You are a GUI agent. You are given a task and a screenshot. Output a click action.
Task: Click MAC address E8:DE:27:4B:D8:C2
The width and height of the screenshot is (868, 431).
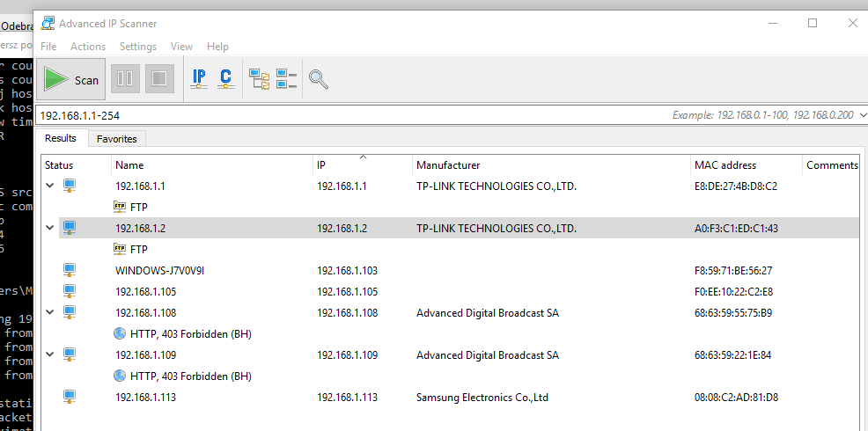pyautogui.click(x=736, y=186)
